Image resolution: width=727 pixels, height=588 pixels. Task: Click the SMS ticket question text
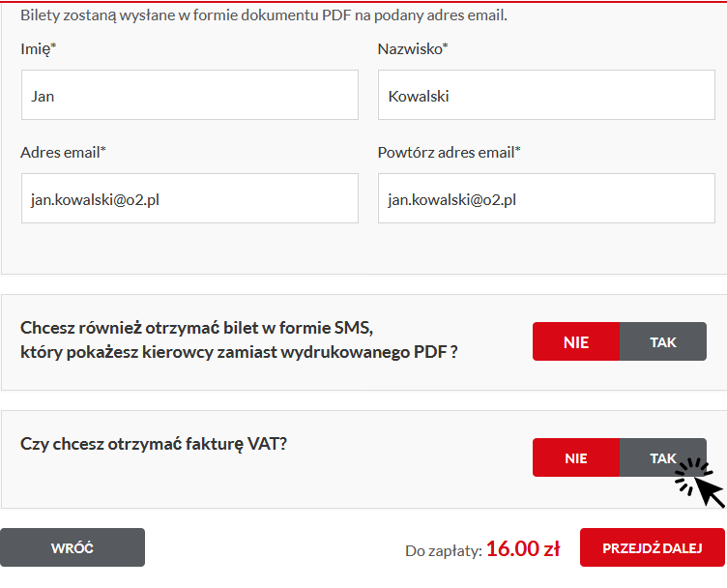click(x=239, y=339)
